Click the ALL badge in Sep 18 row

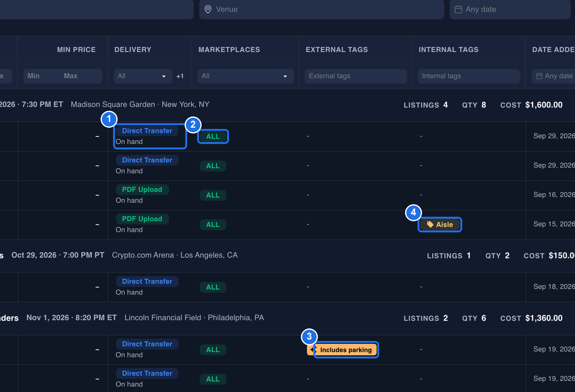[x=213, y=287]
